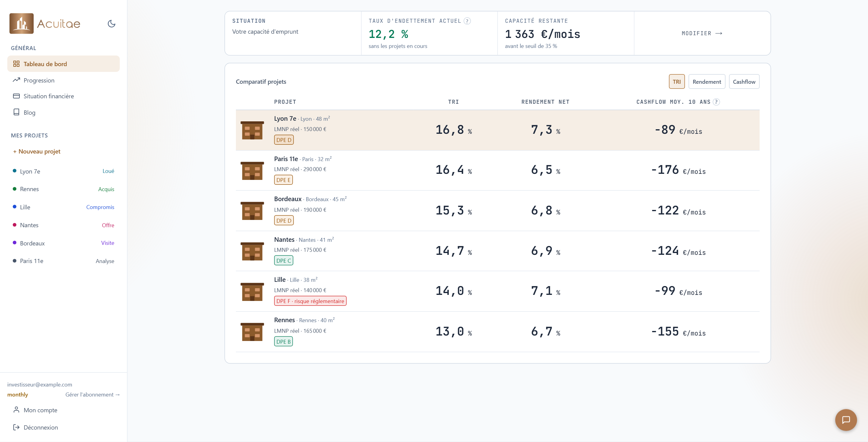Sort the comparison by Rendement

click(x=706, y=82)
